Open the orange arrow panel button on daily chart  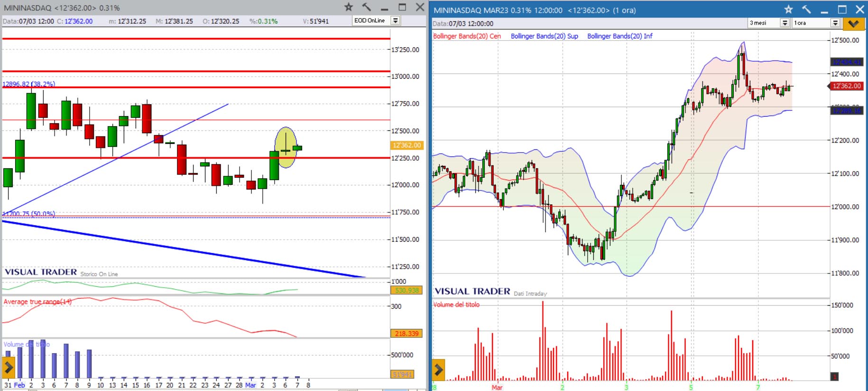pos(9,367)
